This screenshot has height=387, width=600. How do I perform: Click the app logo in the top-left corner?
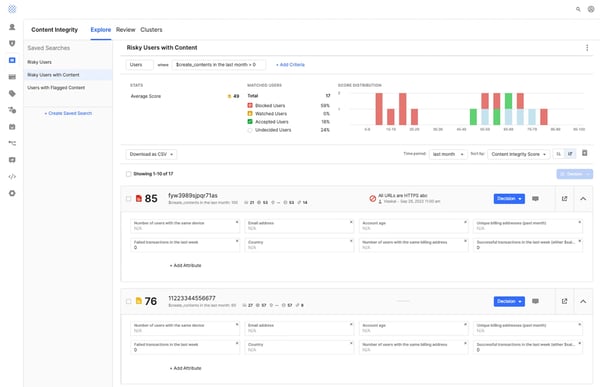pyautogui.click(x=12, y=9)
